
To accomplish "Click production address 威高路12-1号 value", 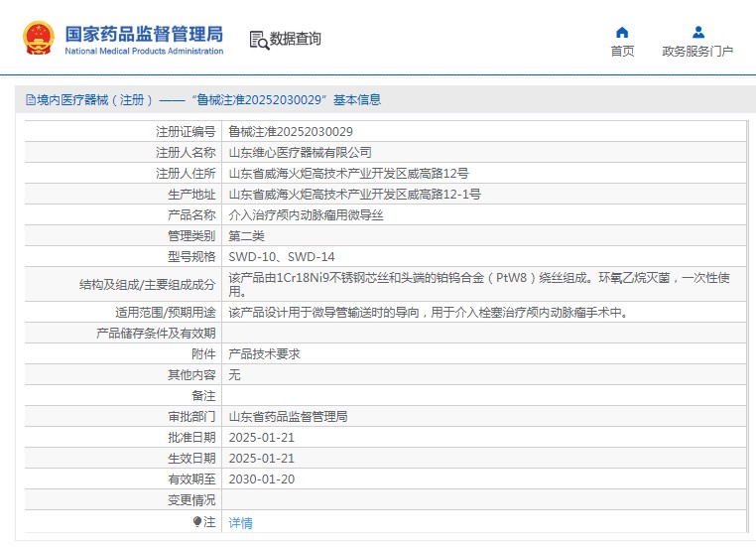I will 354,194.
